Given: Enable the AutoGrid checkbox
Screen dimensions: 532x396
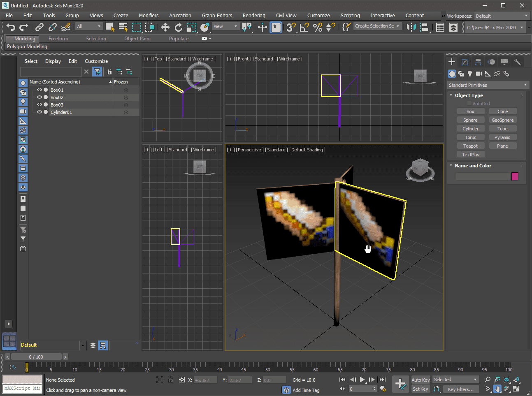Looking at the screenshot, I should 469,104.
